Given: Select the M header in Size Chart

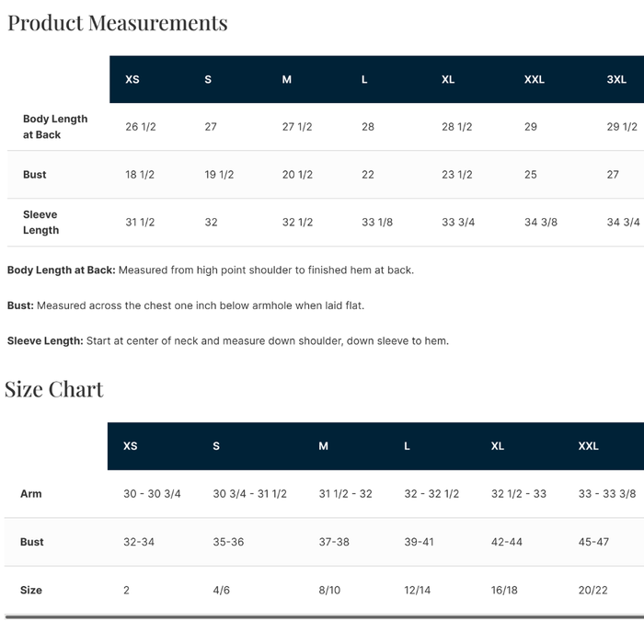Looking at the screenshot, I should [323, 446].
